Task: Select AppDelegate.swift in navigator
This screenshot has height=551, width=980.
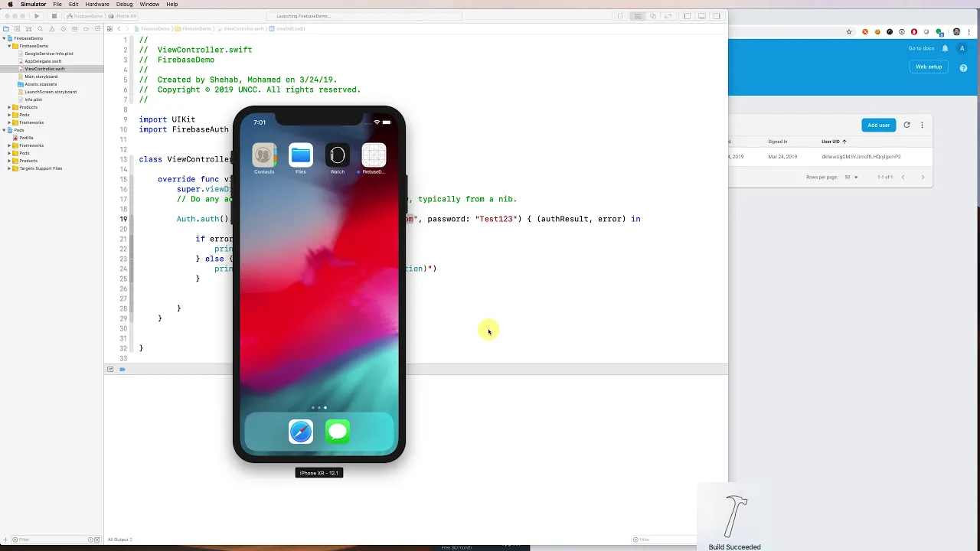Action: click(43, 61)
